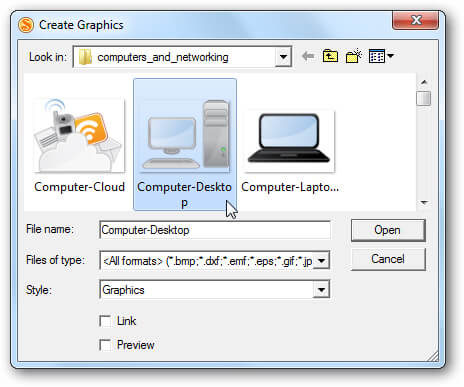The height and width of the screenshot is (387, 464).
Task: Click the file list scroll up arrow
Action: click(x=424, y=82)
